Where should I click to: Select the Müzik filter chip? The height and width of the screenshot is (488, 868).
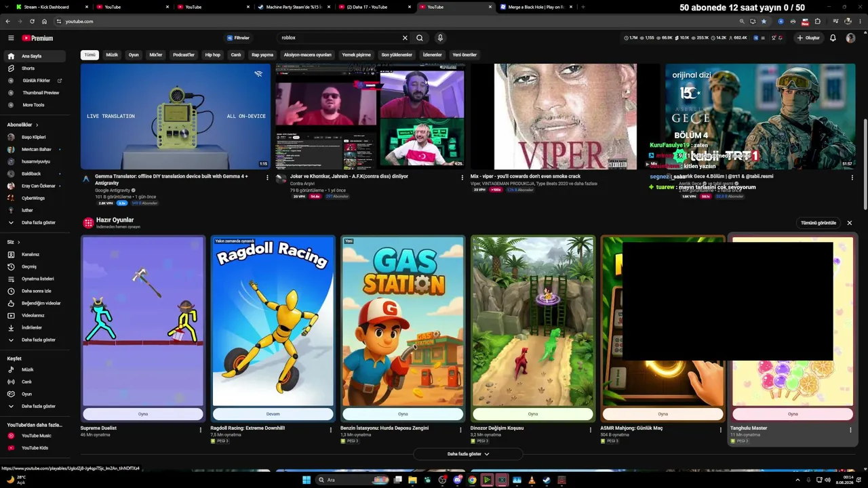tap(112, 55)
